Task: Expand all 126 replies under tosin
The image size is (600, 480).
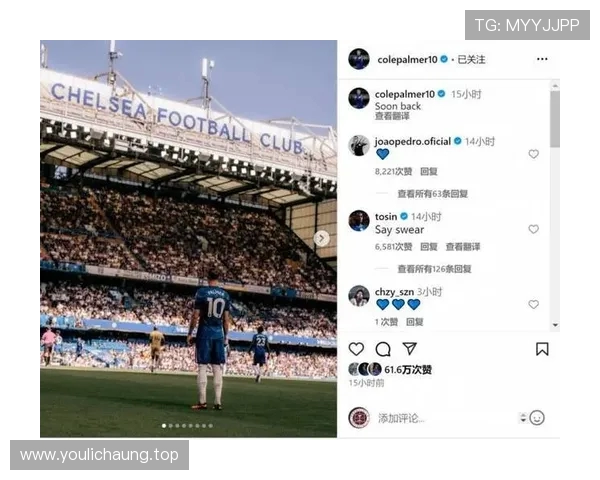Action: [434, 269]
